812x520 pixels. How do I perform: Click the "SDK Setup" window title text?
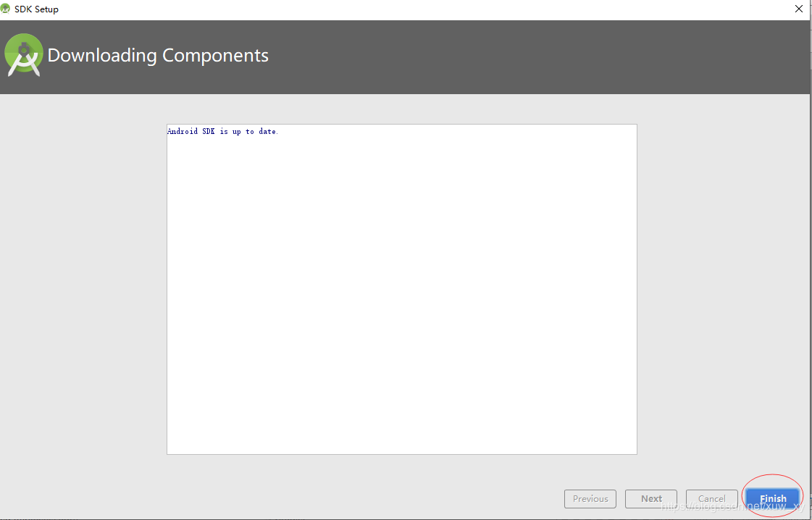pyautogui.click(x=36, y=9)
